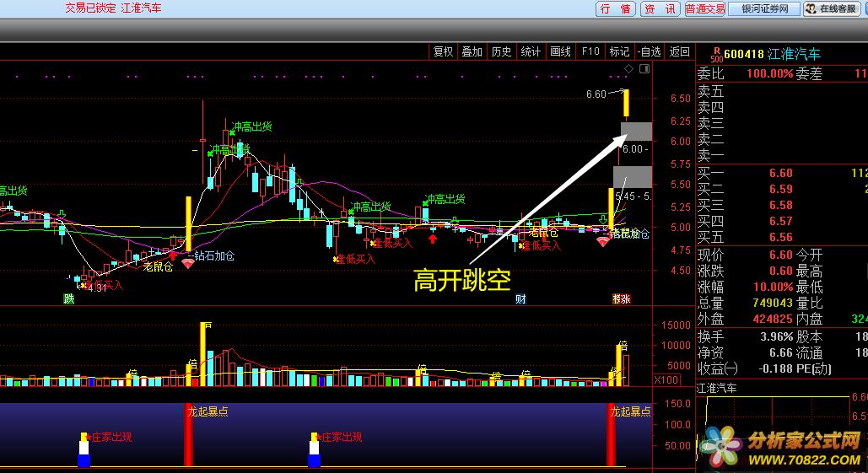Click the 卖五 order book row
The width and height of the screenshot is (868, 473).
[782, 91]
